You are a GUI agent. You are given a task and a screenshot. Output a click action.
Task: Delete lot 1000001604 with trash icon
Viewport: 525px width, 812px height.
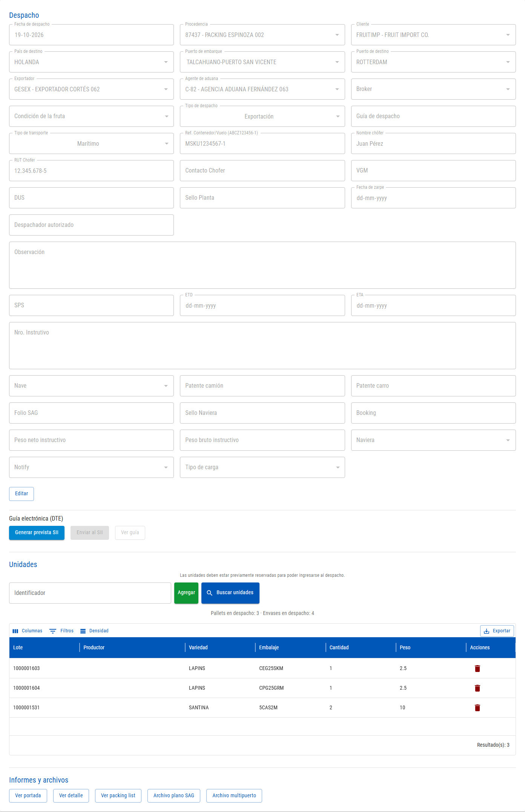click(477, 688)
